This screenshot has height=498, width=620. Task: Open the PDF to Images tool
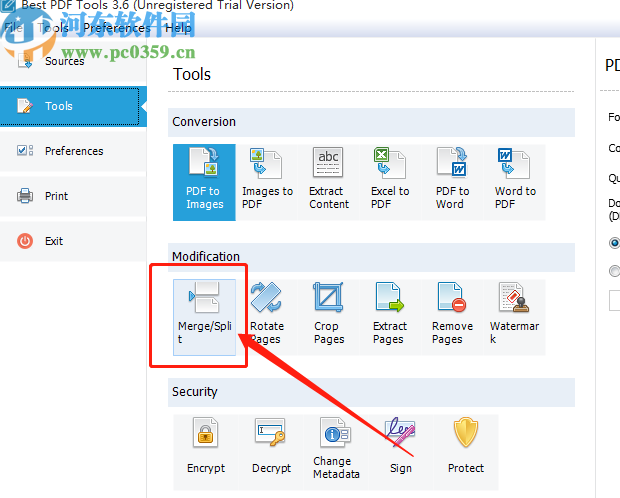(x=204, y=182)
